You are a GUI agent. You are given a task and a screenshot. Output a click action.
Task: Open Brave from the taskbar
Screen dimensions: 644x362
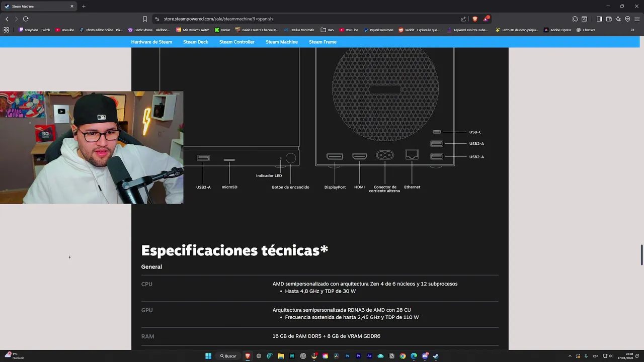pyautogui.click(x=248, y=356)
